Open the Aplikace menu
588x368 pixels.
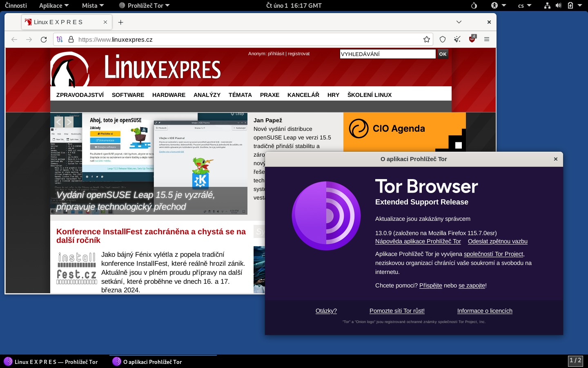point(54,6)
